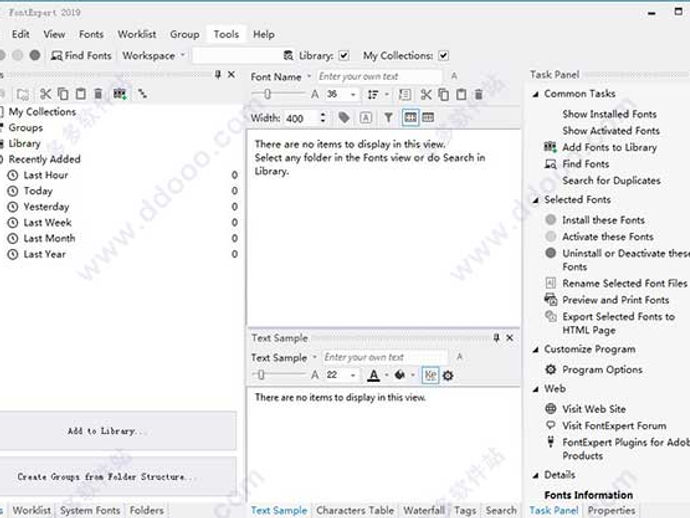Open the Worklist menu
Viewport: 690px width, 518px height.
tap(136, 34)
